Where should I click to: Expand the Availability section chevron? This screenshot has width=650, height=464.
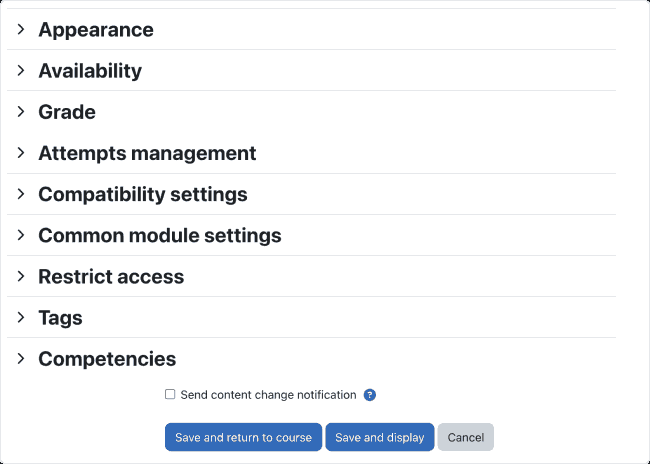[21, 70]
